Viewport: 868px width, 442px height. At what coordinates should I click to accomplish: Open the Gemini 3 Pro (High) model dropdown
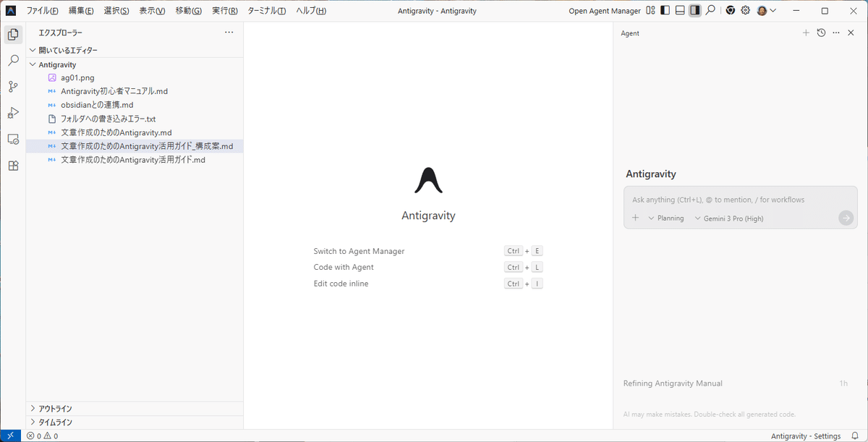729,218
